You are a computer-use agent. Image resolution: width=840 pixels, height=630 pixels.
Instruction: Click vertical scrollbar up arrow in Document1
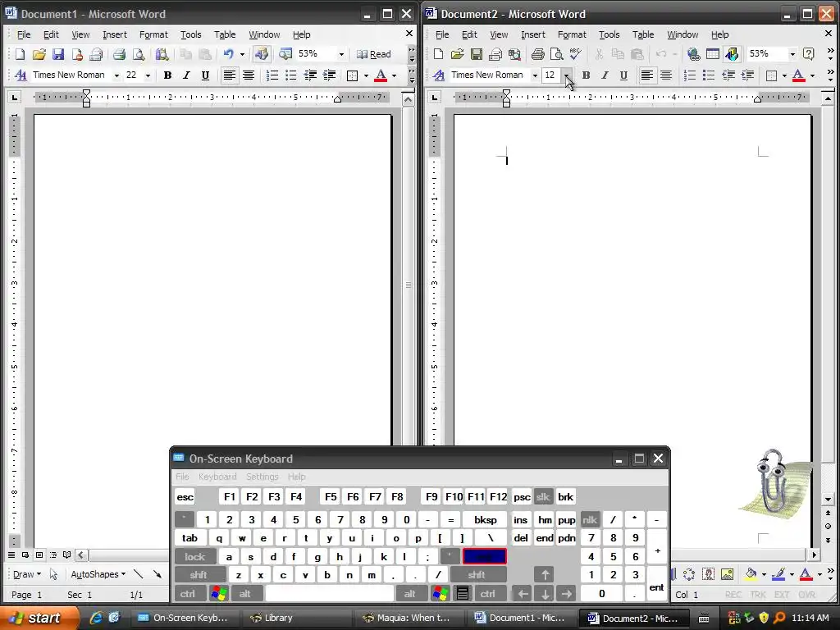click(409, 99)
